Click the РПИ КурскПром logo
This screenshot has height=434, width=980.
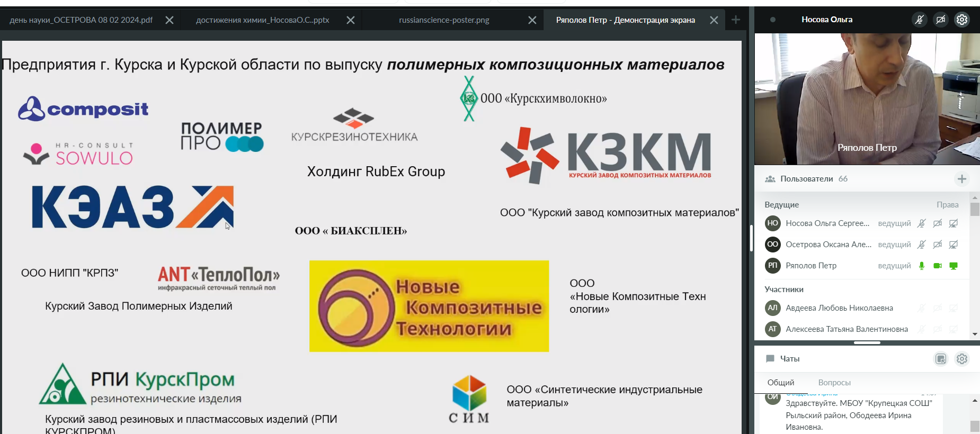tap(140, 385)
